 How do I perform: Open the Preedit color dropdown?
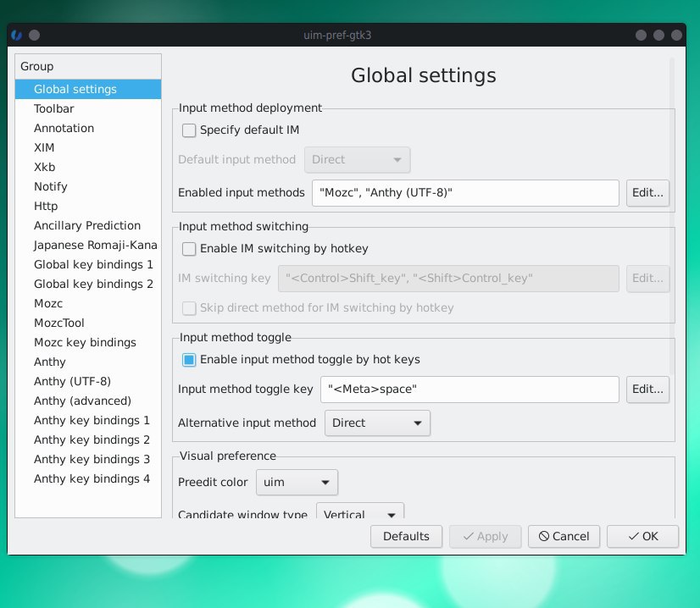297,482
